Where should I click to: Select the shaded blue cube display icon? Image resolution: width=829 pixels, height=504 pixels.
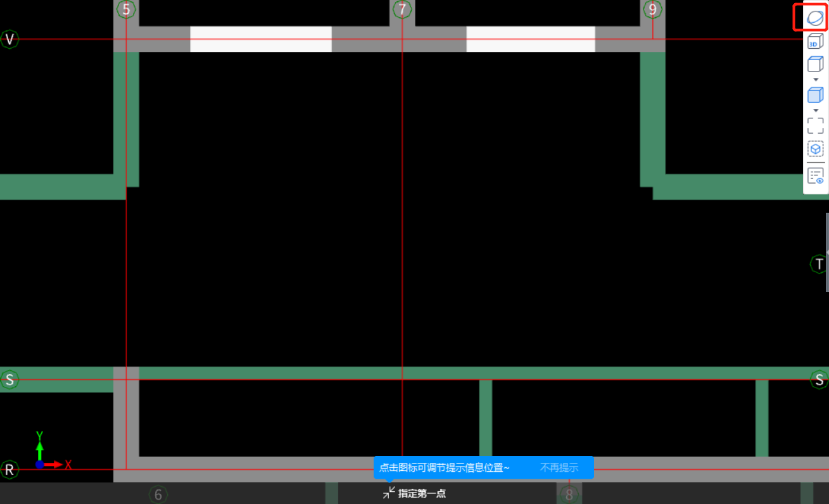pyautogui.click(x=815, y=95)
